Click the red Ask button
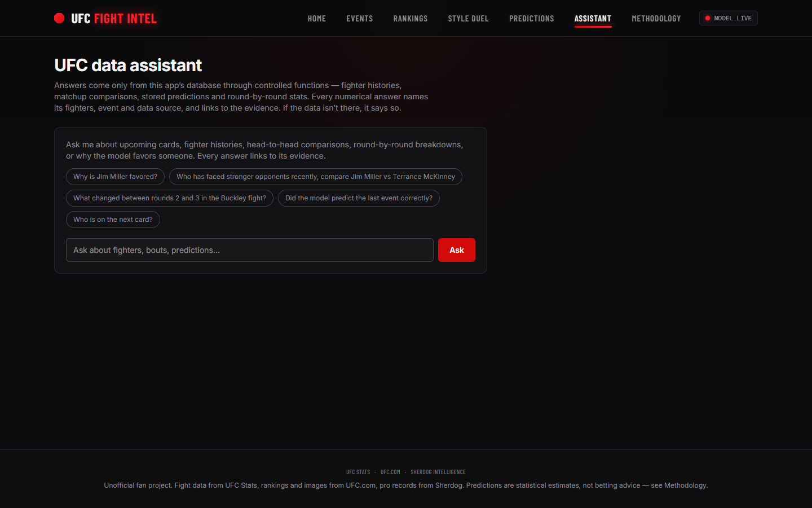This screenshot has height=508, width=812. coord(457,250)
